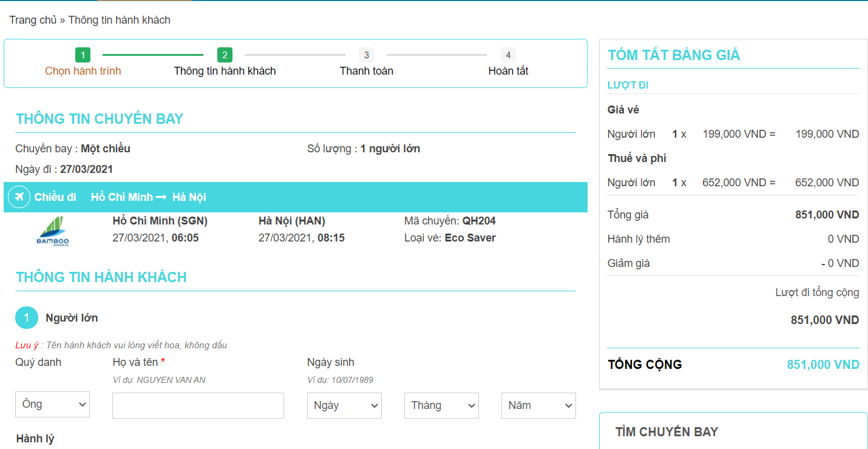Click the Tổng giá 851,000 VND amount
Screen dimensions: 868x449
(827, 215)
